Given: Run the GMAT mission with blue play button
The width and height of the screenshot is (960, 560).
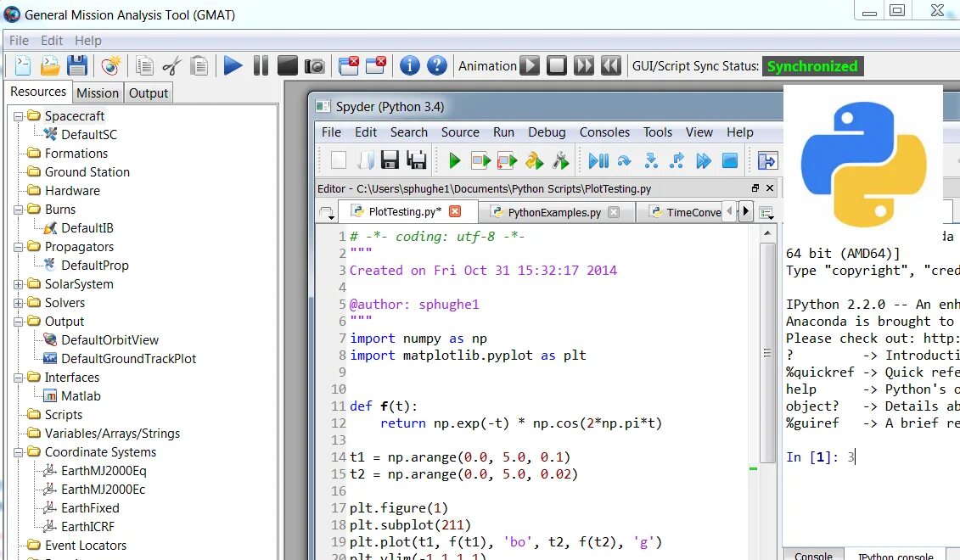Looking at the screenshot, I should point(233,65).
